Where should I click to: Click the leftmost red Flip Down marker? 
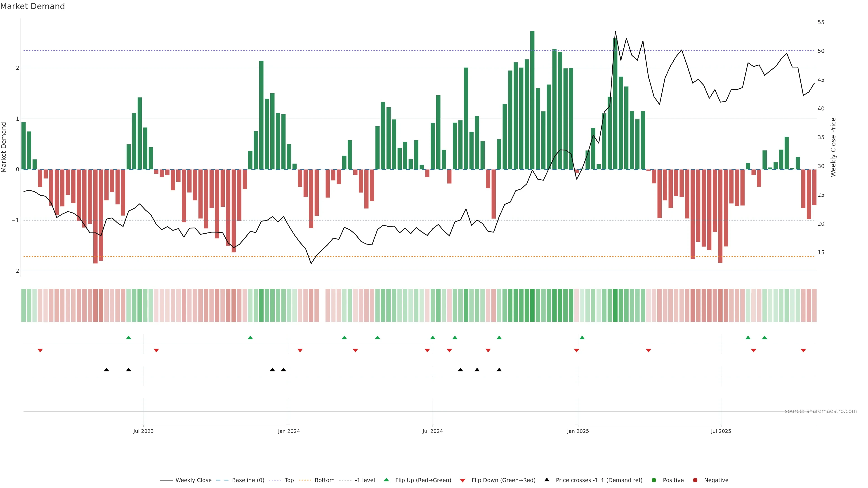tap(40, 351)
